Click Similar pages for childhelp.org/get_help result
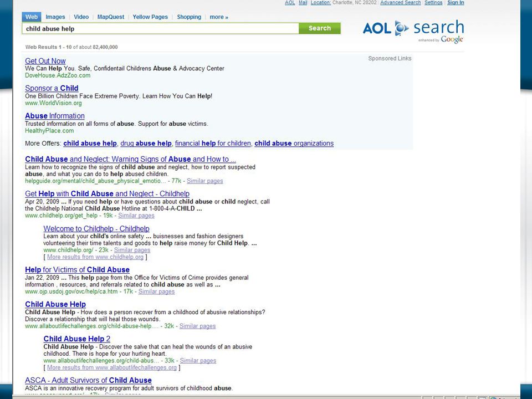 [x=136, y=216]
